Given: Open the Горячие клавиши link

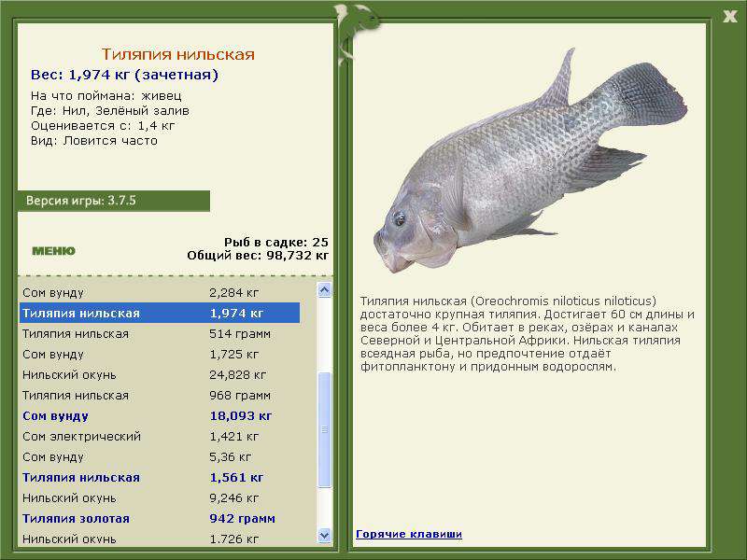Looking at the screenshot, I should (409, 534).
